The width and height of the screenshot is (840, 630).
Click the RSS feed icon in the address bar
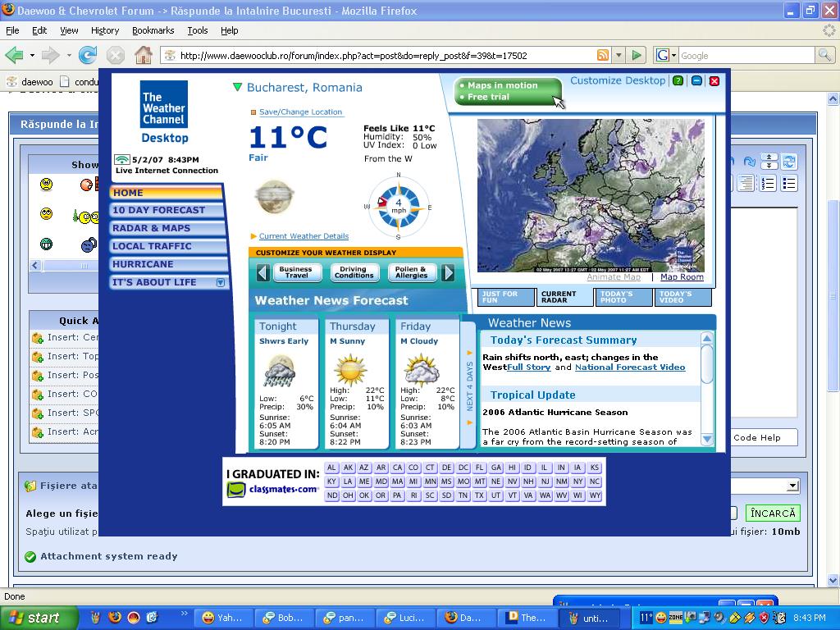coord(603,56)
